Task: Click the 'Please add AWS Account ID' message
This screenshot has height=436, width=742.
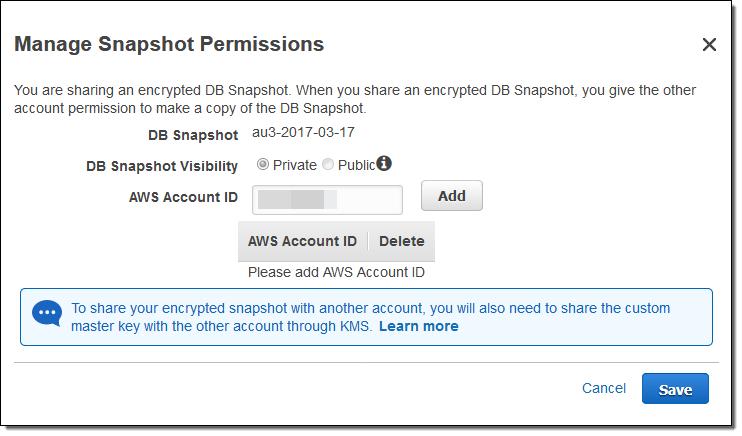Action: (x=337, y=272)
